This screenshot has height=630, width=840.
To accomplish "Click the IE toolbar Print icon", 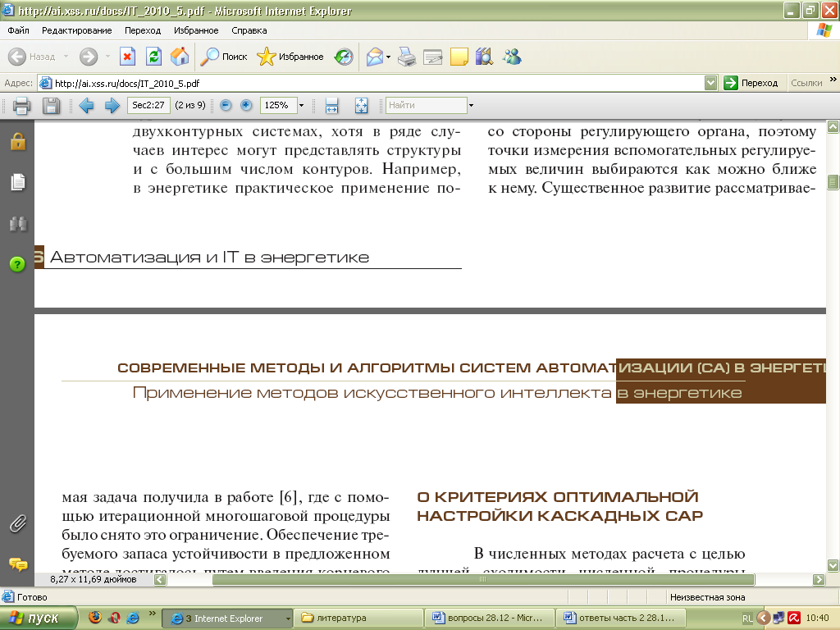I will (x=407, y=57).
